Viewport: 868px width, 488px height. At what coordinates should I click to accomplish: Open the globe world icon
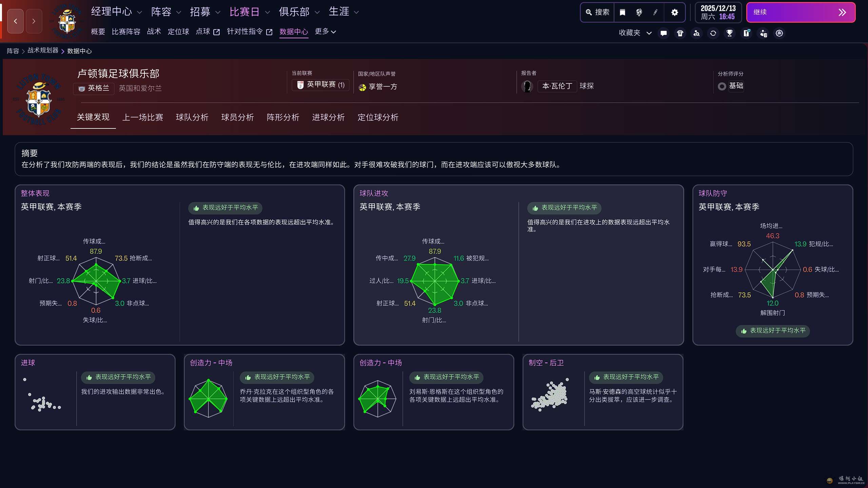639,13
